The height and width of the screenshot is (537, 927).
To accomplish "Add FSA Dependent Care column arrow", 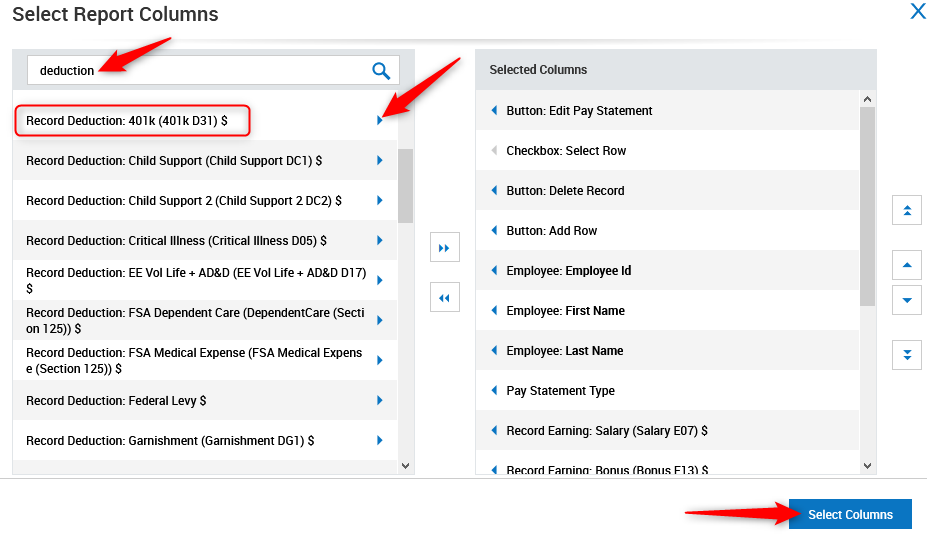I will click(x=380, y=320).
